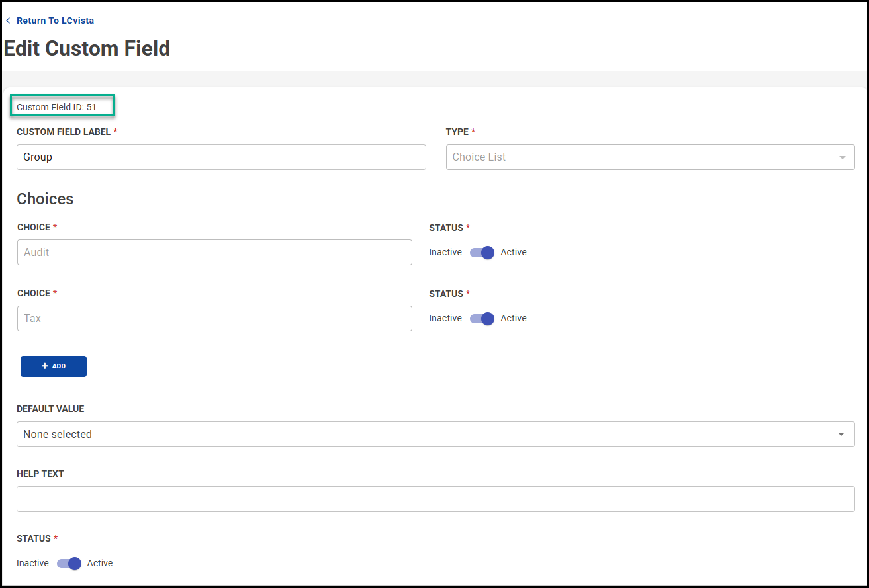The image size is (869, 588).
Task: Toggle the Tax choice status switch
Action: pos(482,319)
